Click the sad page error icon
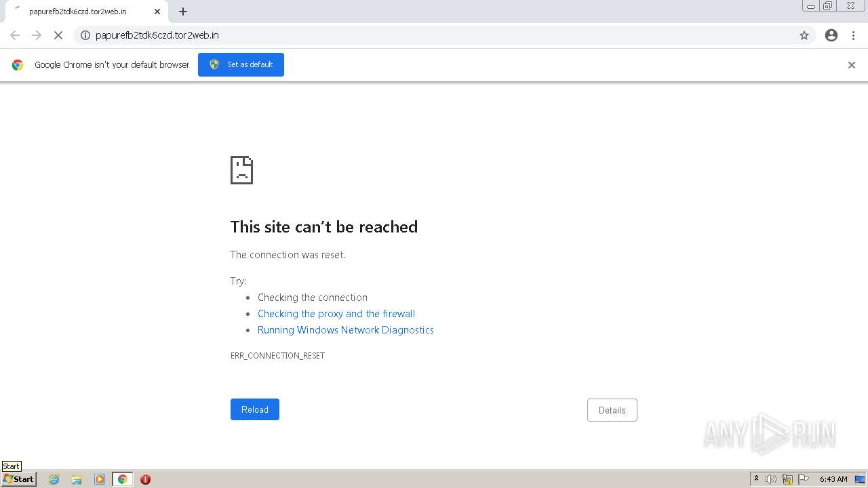The image size is (868, 488). point(241,170)
